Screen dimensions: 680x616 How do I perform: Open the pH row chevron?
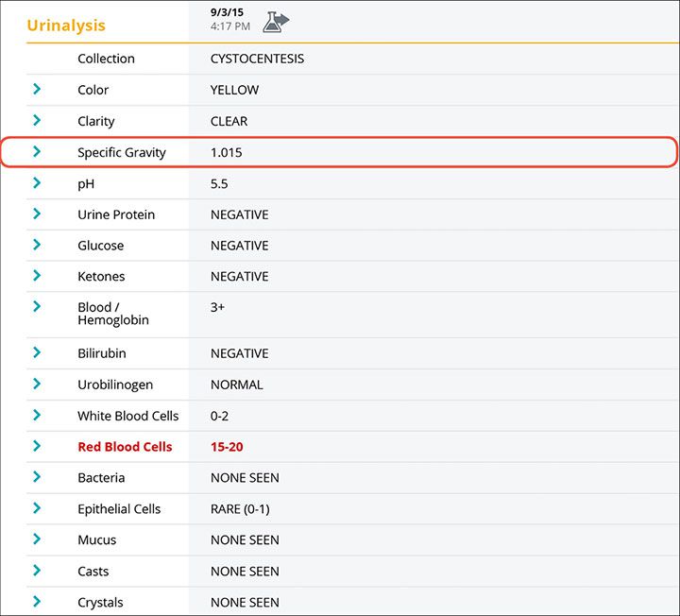[x=37, y=183]
